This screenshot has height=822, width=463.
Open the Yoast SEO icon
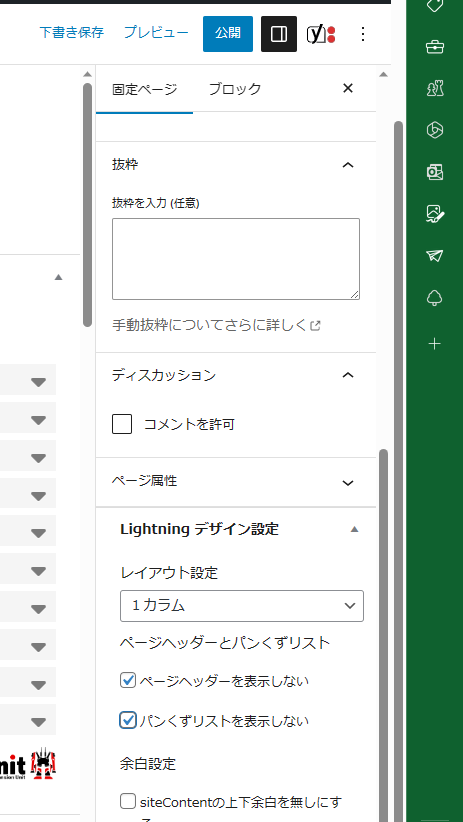tap(321, 34)
